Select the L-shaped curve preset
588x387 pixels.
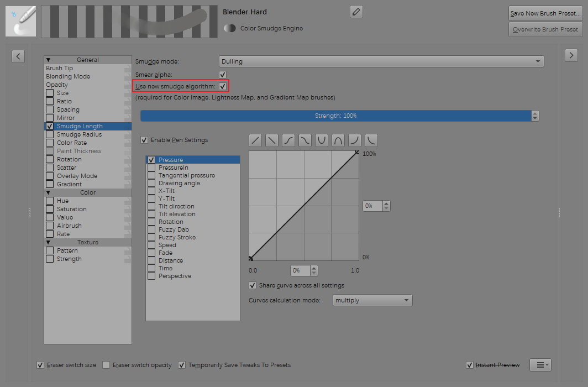pos(371,140)
